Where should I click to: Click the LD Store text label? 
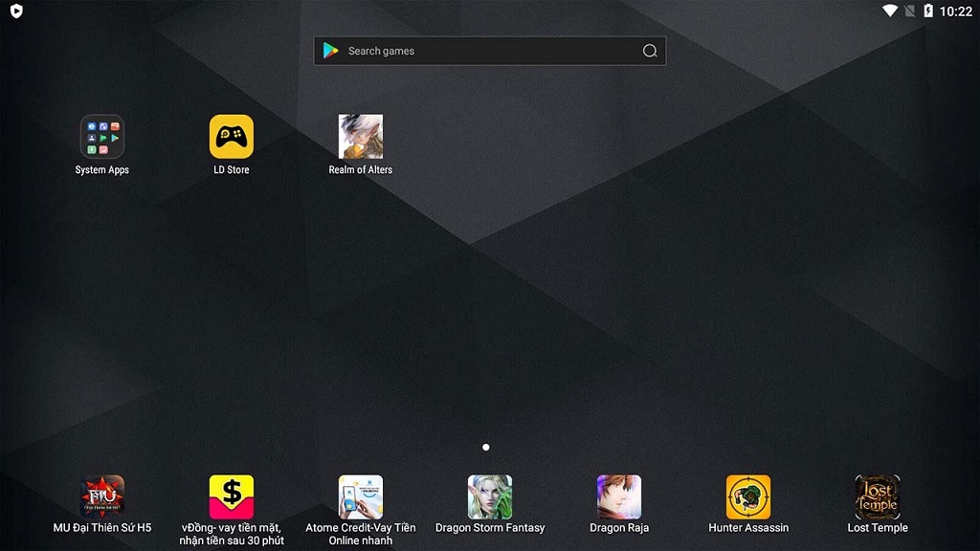click(x=232, y=170)
